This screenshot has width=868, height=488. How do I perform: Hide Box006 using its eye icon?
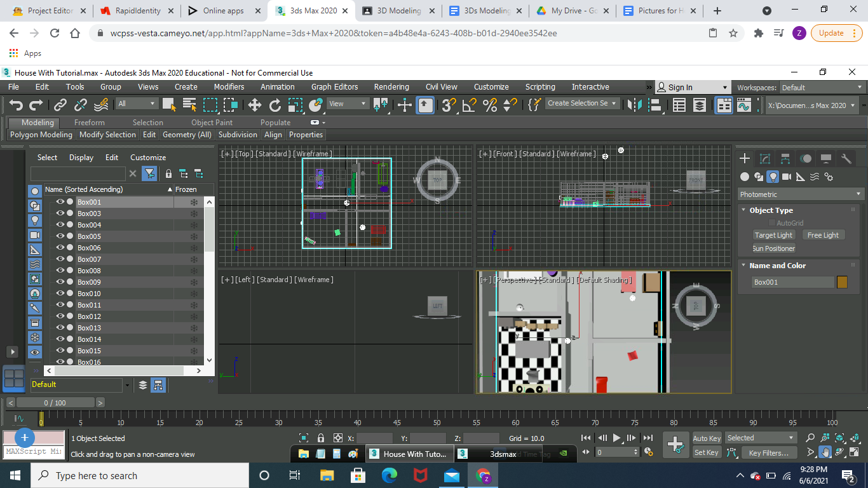[60, 248]
